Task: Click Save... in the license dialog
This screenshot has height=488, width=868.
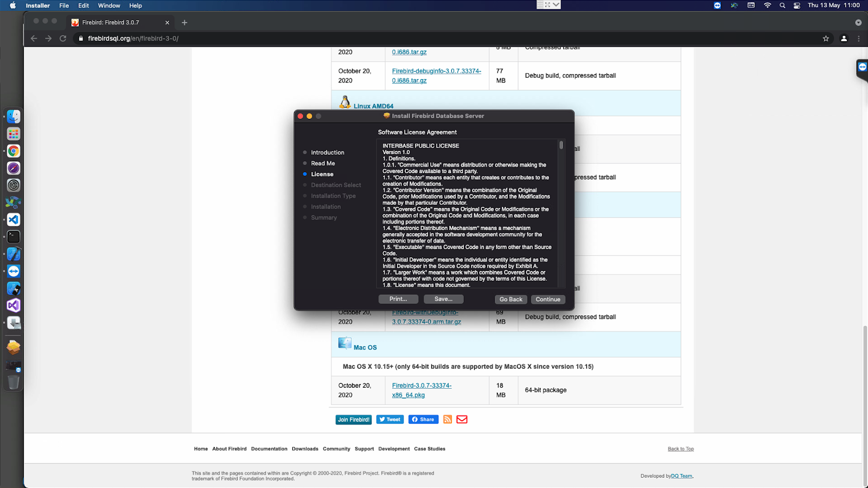Action: (443, 299)
